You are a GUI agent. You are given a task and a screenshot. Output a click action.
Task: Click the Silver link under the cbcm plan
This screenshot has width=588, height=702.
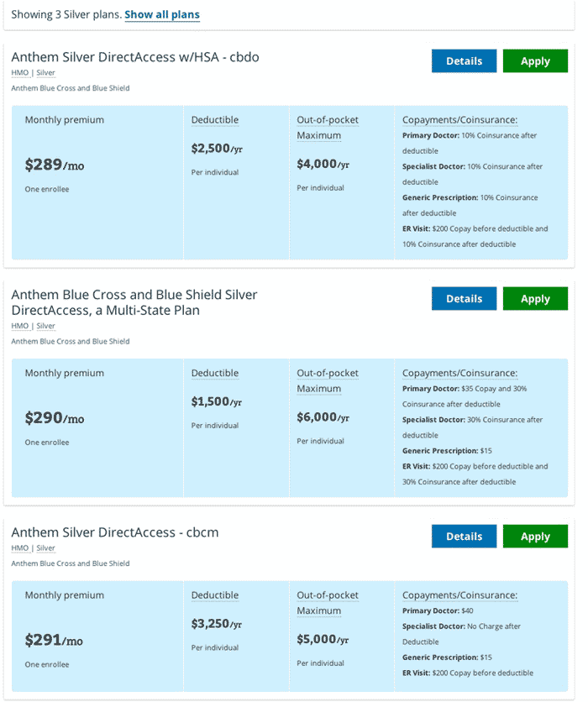45,548
